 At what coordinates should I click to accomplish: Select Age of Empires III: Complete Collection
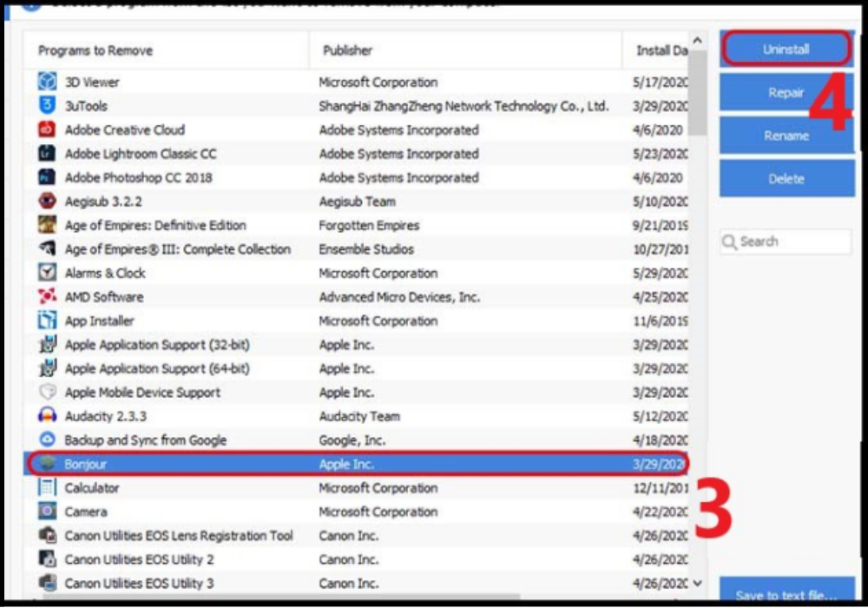pos(178,248)
